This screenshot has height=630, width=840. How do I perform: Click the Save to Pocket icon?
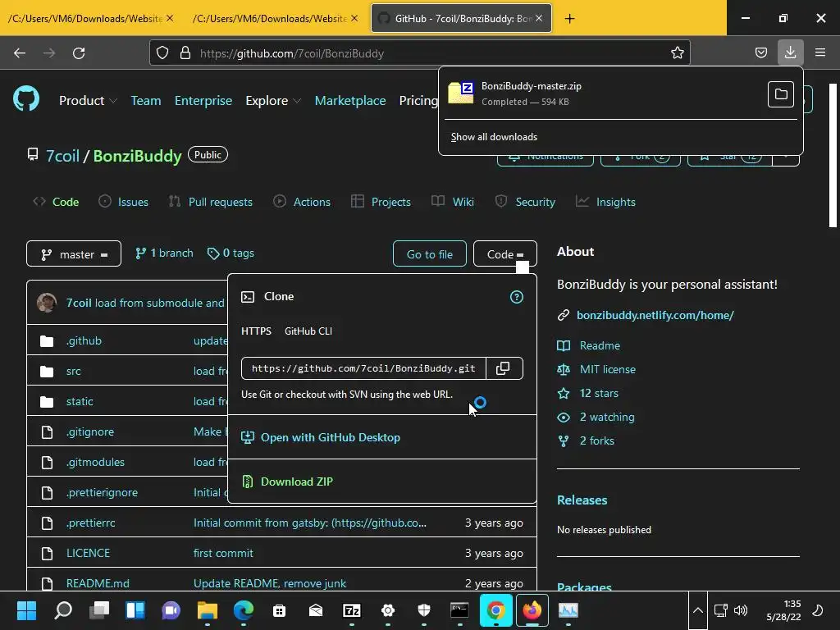760,52
